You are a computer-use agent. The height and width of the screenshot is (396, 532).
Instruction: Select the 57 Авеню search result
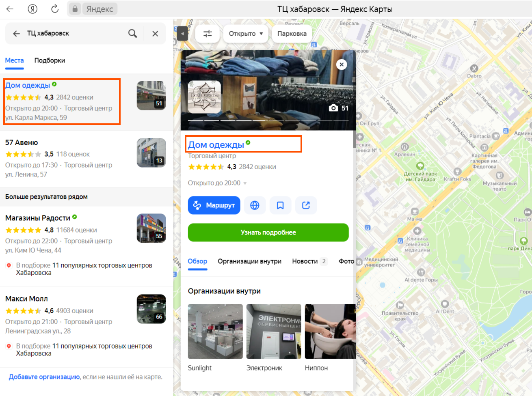(22, 142)
